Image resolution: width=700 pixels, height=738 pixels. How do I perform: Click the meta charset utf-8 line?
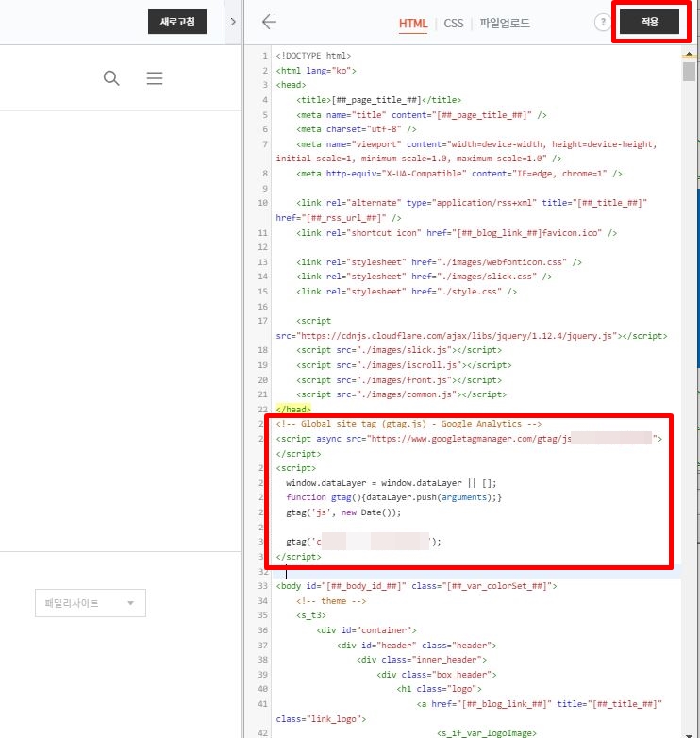pyautogui.click(x=356, y=129)
